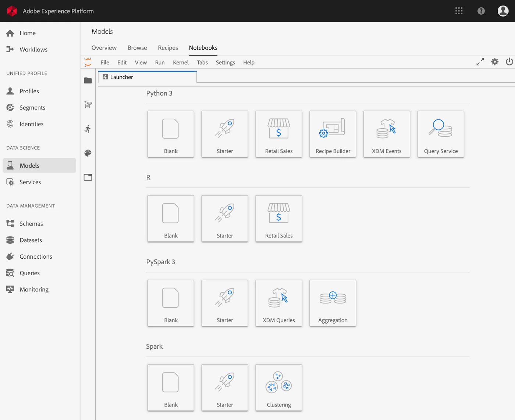
Task: Open the data explorer database icon
Action: (x=88, y=105)
